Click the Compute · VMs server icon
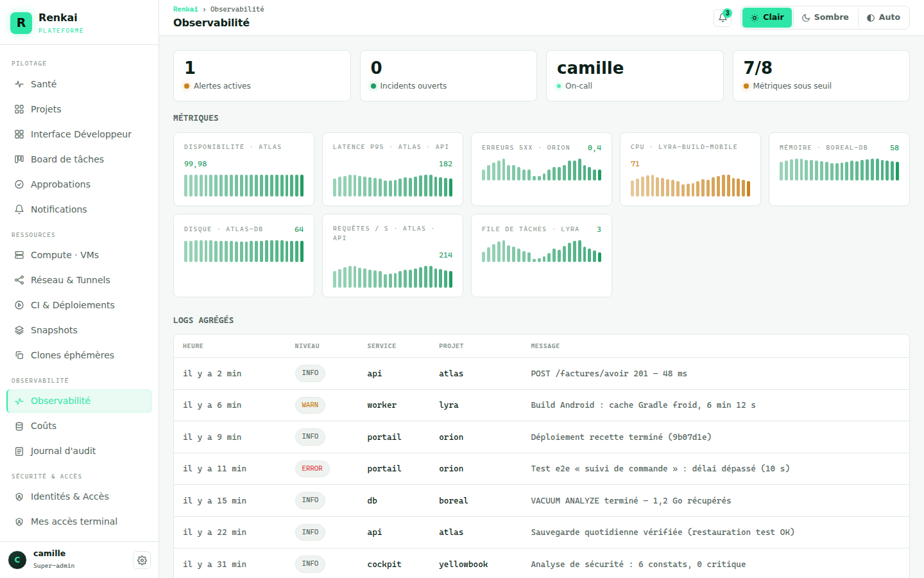 pyautogui.click(x=19, y=255)
